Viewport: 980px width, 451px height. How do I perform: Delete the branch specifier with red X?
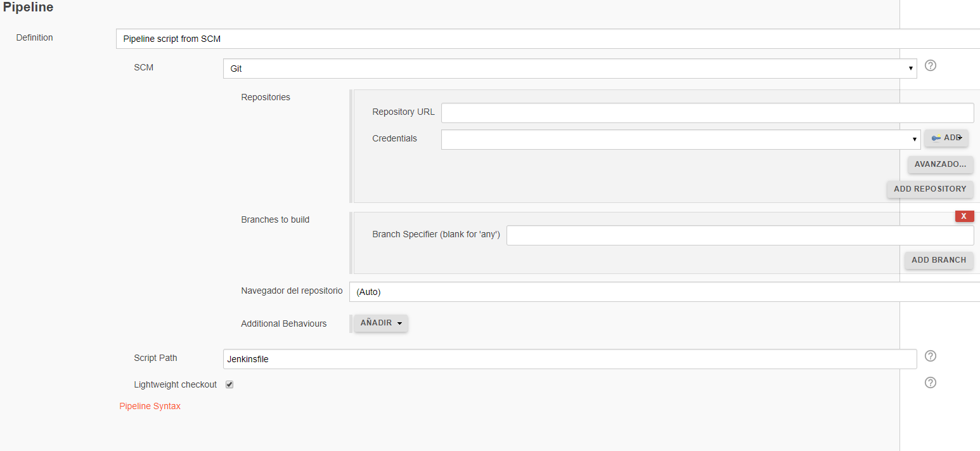click(x=964, y=216)
